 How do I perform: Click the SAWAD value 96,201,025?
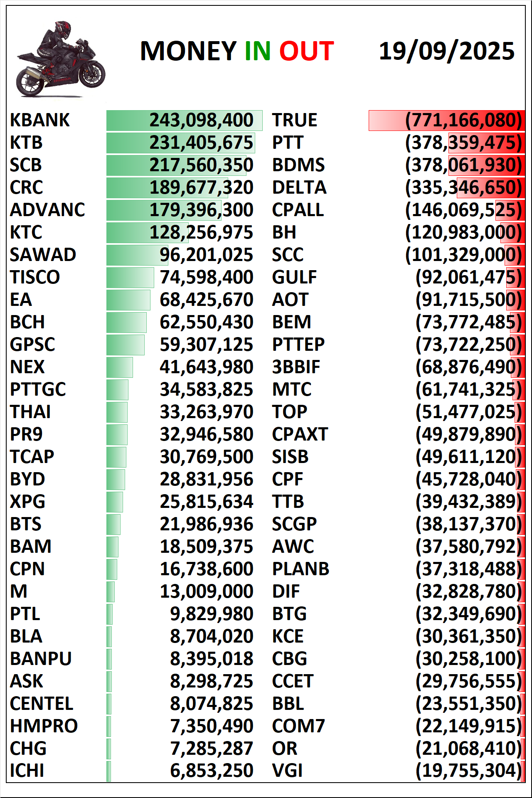tap(207, 255)
